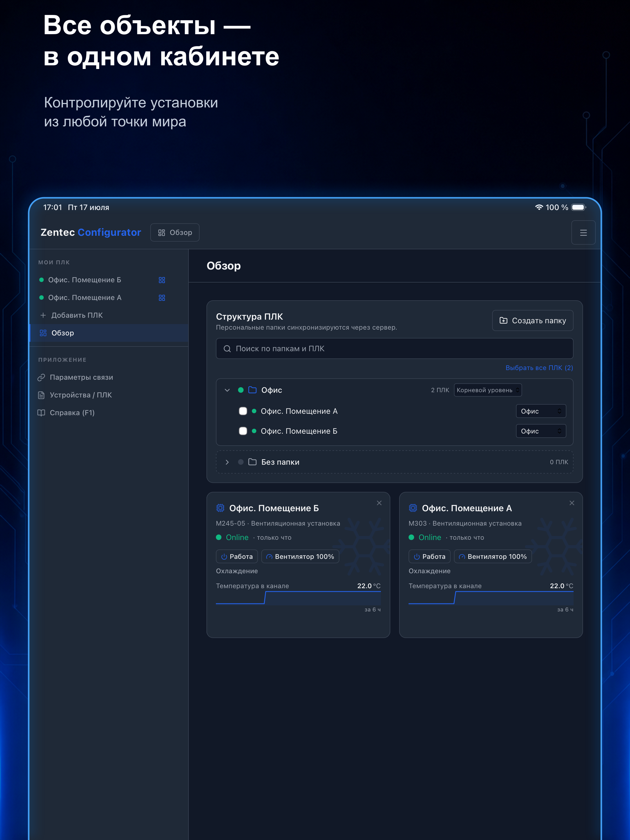
Task: Click the 22.0 °C value on Помещение Б card
Action: [368, 586]
